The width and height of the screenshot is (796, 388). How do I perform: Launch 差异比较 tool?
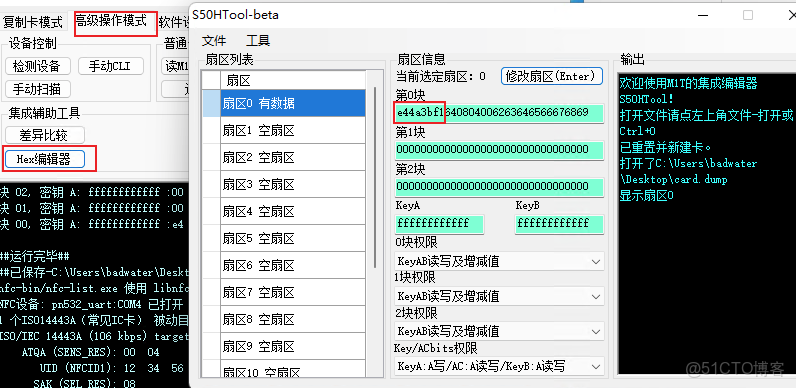click(44, 135)
